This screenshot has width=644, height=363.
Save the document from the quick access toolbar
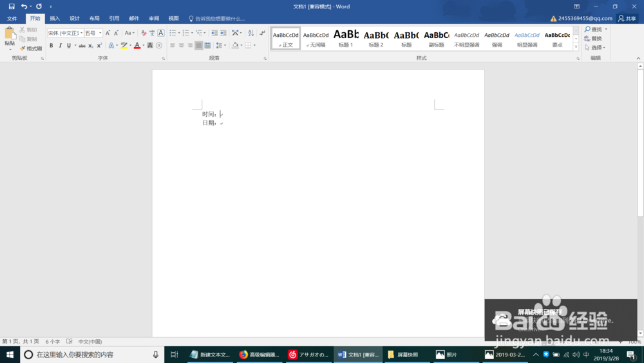[12, 6]
